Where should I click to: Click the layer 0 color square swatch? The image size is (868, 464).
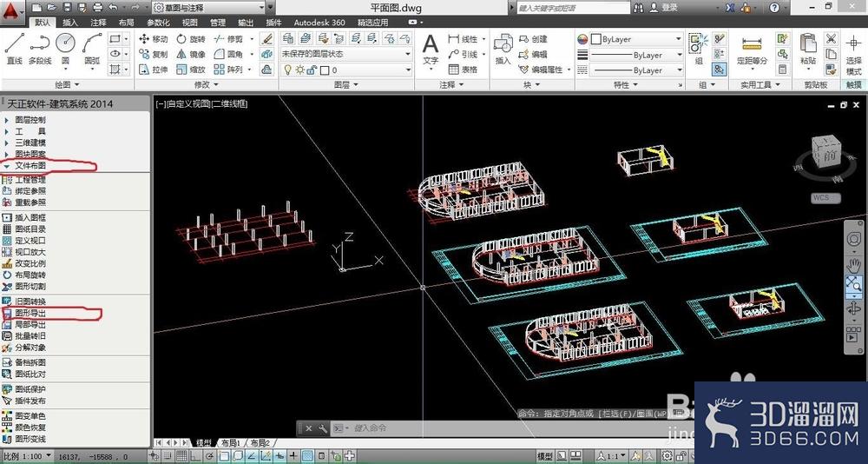click(x=325, y=70)
